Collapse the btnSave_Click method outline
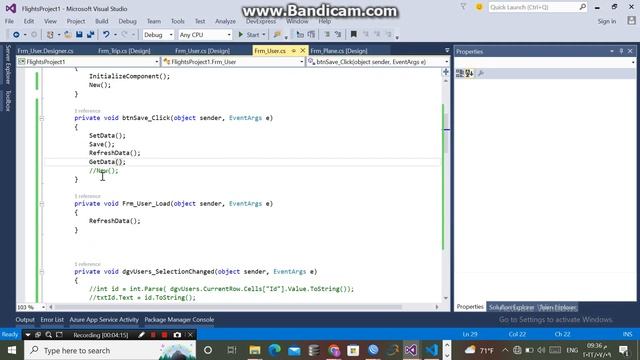Image resolution: width=640 pixels, height=360 pixels. point(42,118)
